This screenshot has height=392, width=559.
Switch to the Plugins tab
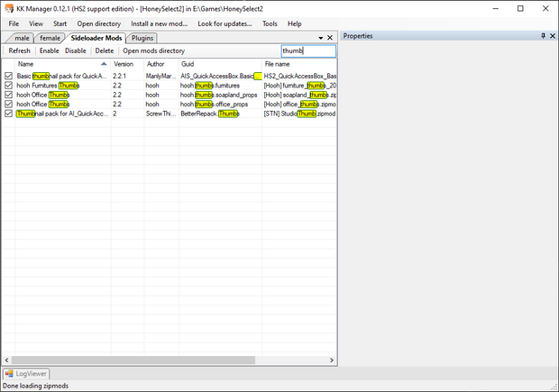click(x=142, y=38)
